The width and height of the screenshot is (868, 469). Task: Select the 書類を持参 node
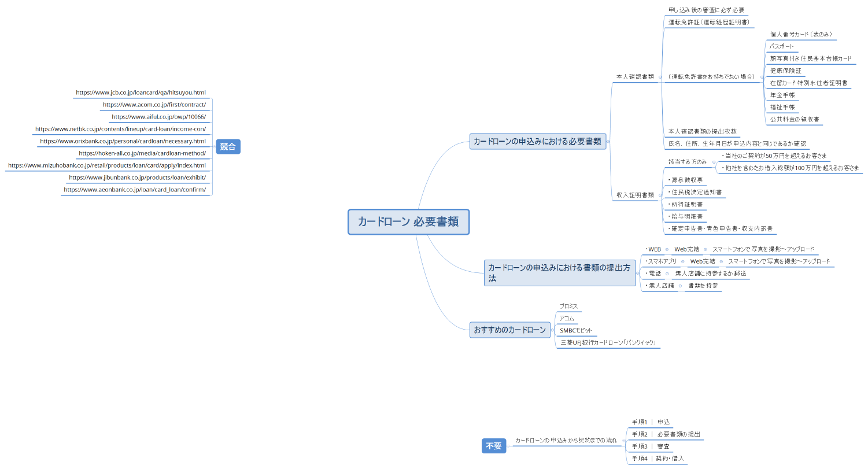pyautogui.click(x=703, y=286)
